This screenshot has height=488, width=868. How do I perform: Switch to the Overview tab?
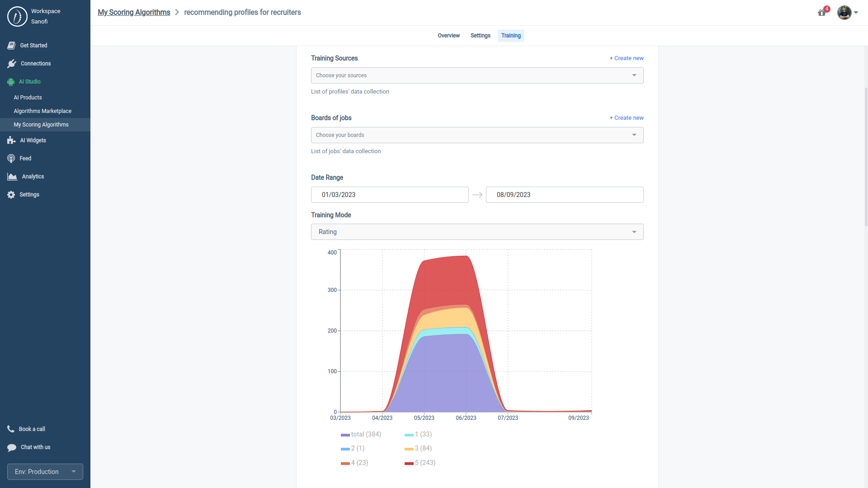[x=448, y=35]
